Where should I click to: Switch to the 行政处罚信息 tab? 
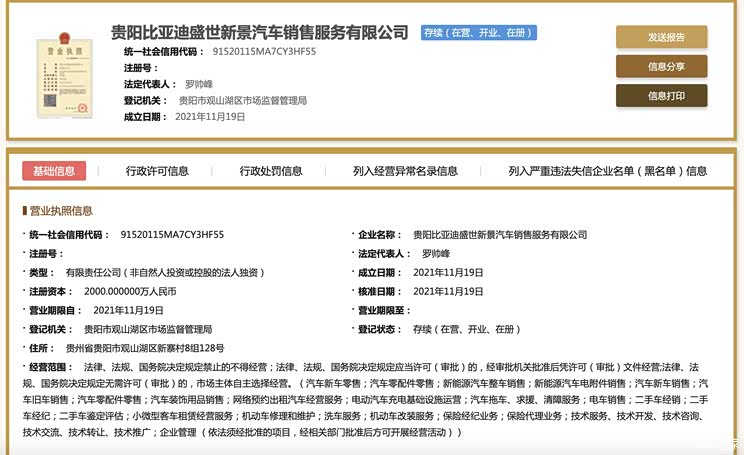coord(271,171)
